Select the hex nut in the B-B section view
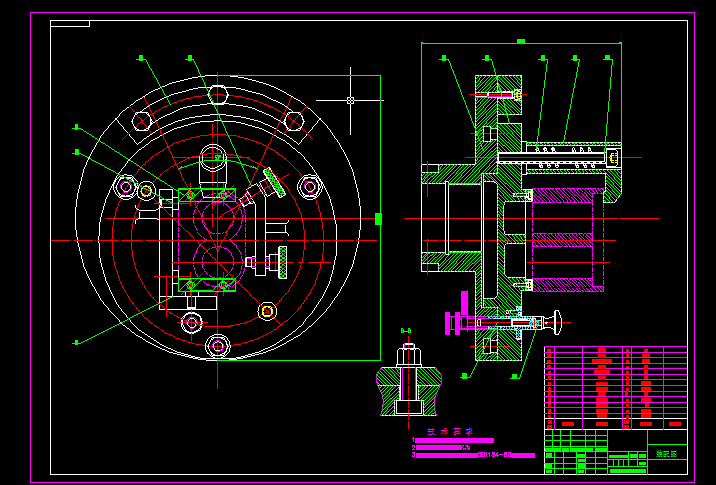This screenshot has height=485, width=716. 409,355
